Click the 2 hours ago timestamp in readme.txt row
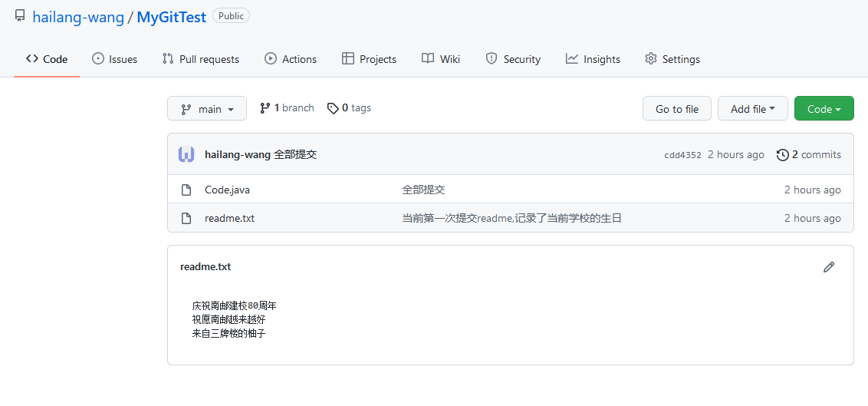Image resolution: width=868 pixels, height=406 pixels. pyautogui.click(x=812, y=218)
